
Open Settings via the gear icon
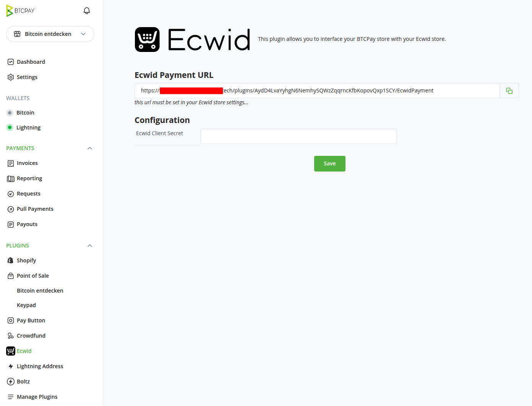[x=10, y=77]
